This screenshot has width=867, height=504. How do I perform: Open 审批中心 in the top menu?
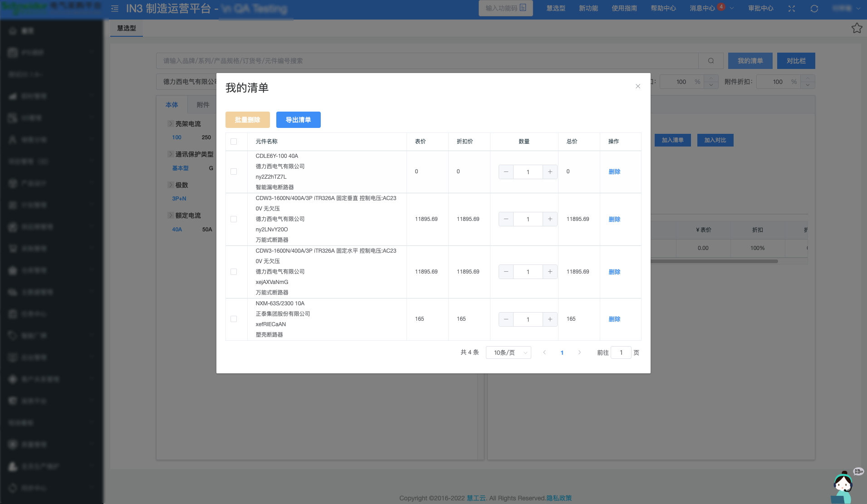tap(760, 8)
